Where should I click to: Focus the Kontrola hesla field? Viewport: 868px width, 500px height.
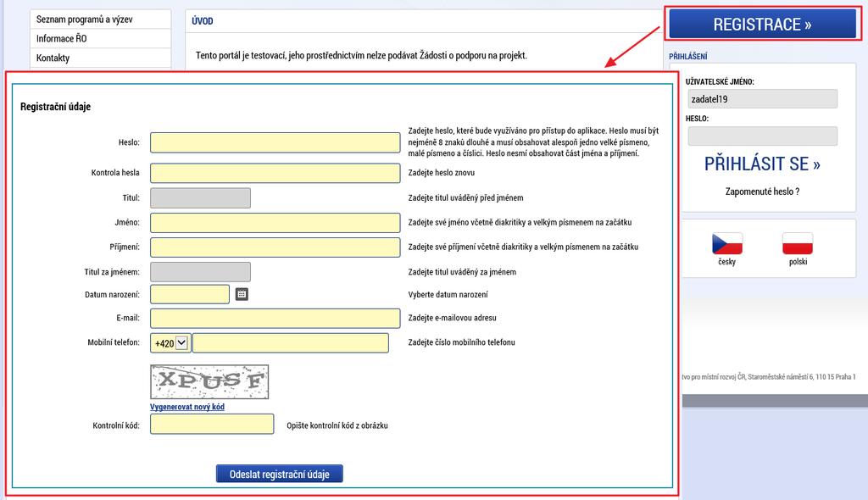pos(275,173)
